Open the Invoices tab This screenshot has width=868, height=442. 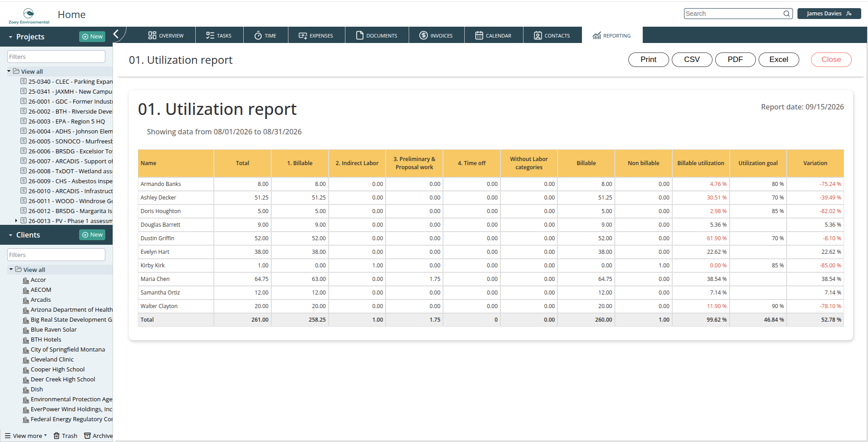pos(436,35)
